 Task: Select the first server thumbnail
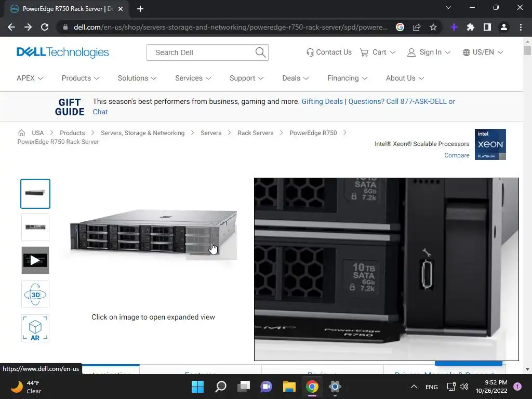(35, 194)
